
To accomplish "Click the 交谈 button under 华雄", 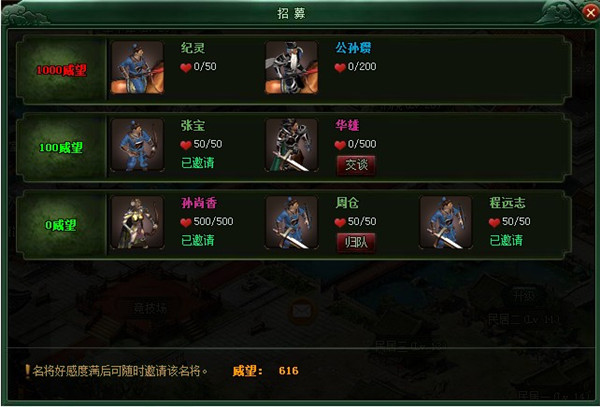I will pos(356,165).
